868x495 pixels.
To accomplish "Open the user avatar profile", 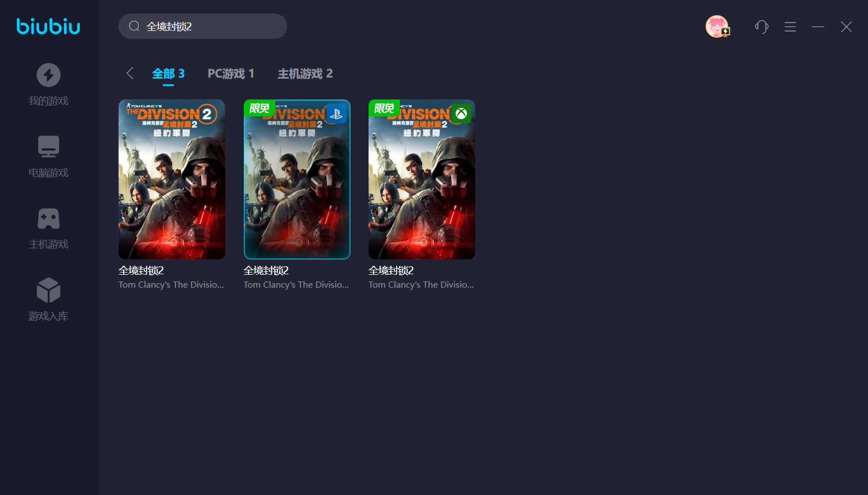I will pos(717,26).
